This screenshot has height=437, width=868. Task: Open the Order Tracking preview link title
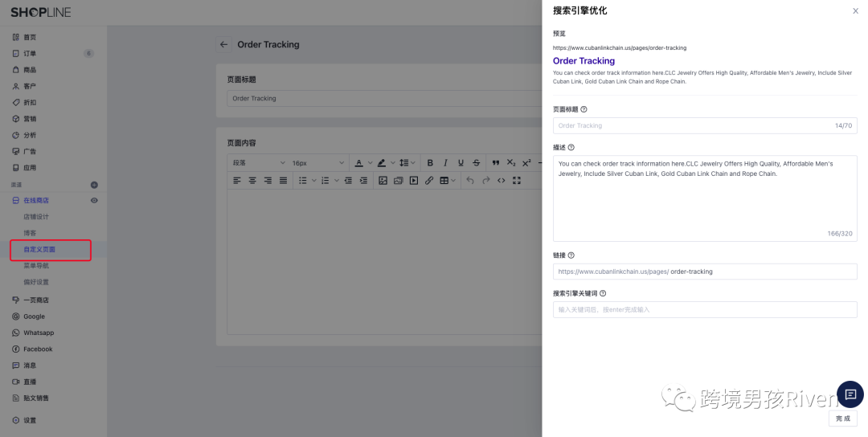[x=583, y=61]
